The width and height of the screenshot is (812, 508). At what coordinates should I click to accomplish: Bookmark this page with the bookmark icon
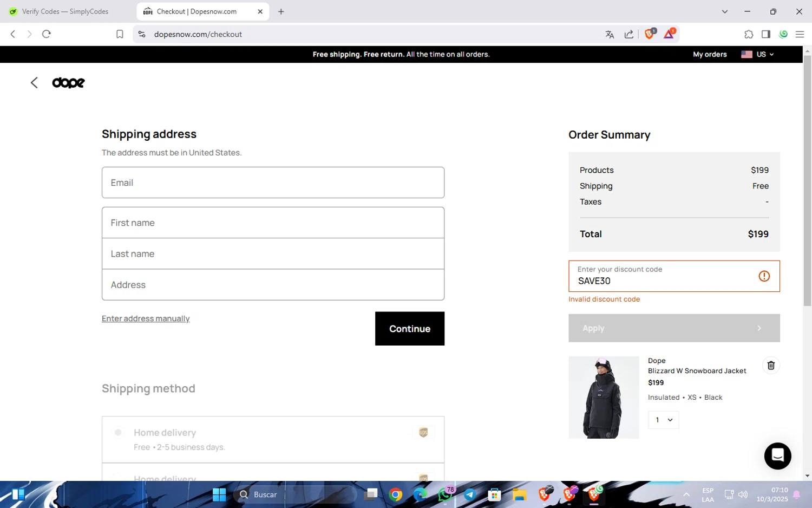(x=120, y=34)
